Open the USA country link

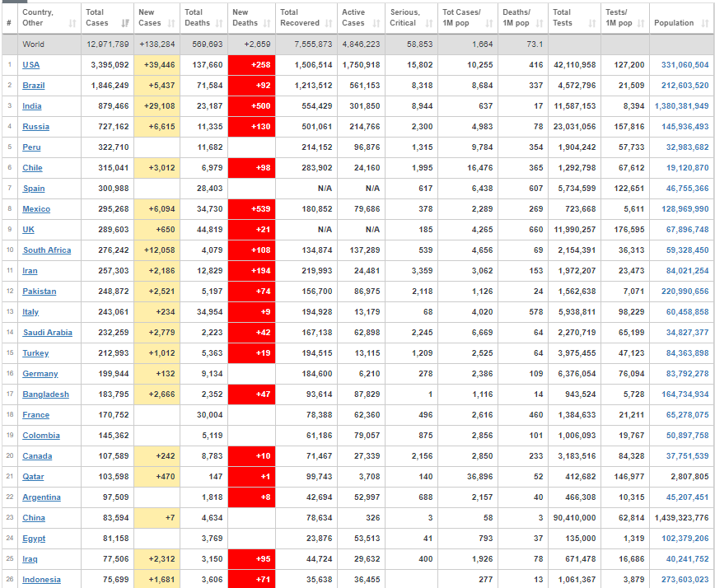[31, 65]
